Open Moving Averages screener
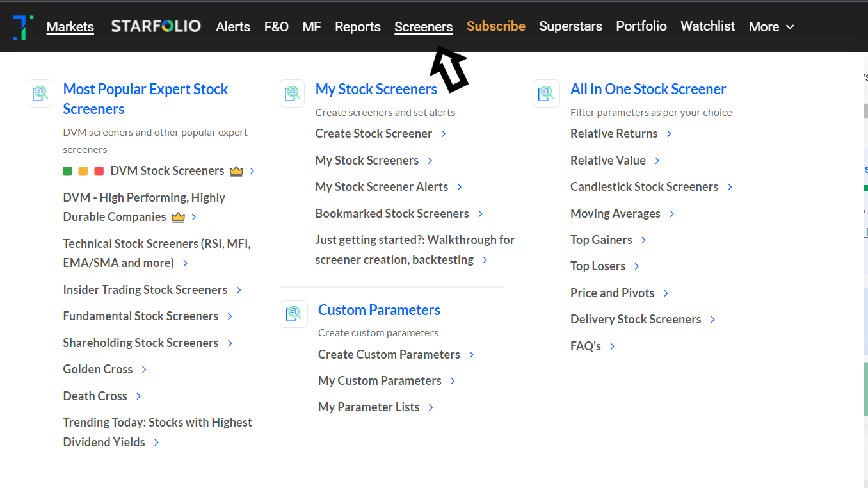This screenshot has width=868, height=488. (x=615, y=214)
